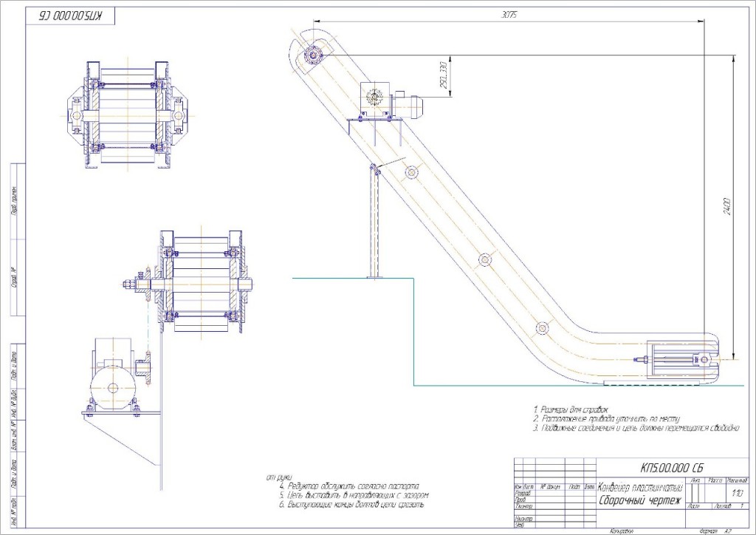Screen dimensions: 756x535
Task: Select the tensioning unit at the conveyor bottom end
Action: [676, 361]
